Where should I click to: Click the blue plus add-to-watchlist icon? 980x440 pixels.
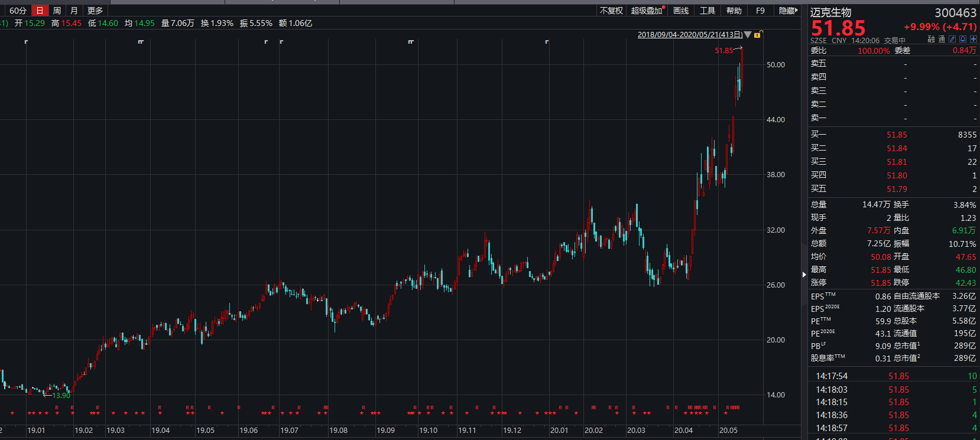coord(973,40)
